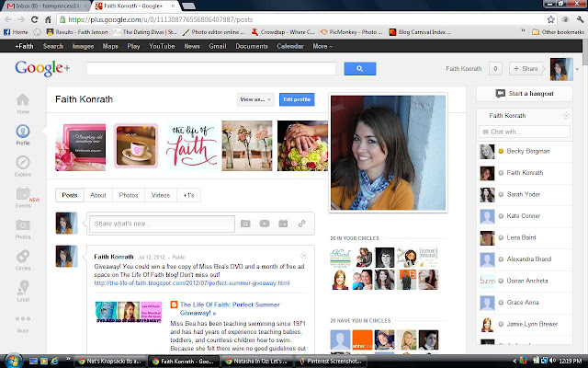Click the Share what's new box
This screenshot has height=368, width=588.
pyautogui.click(x=162, y=224)
